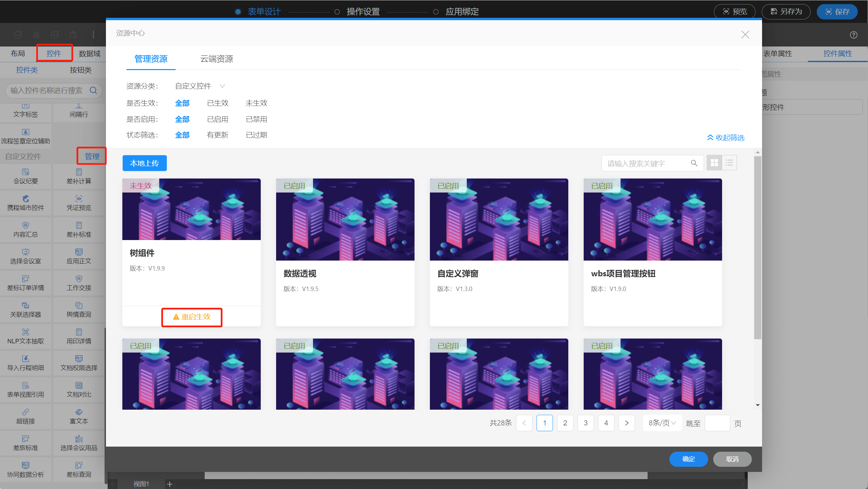The width and height of the screenshot is (868, 489).
Task: Go to page 3 of resources
Action: tap(586, 423)
